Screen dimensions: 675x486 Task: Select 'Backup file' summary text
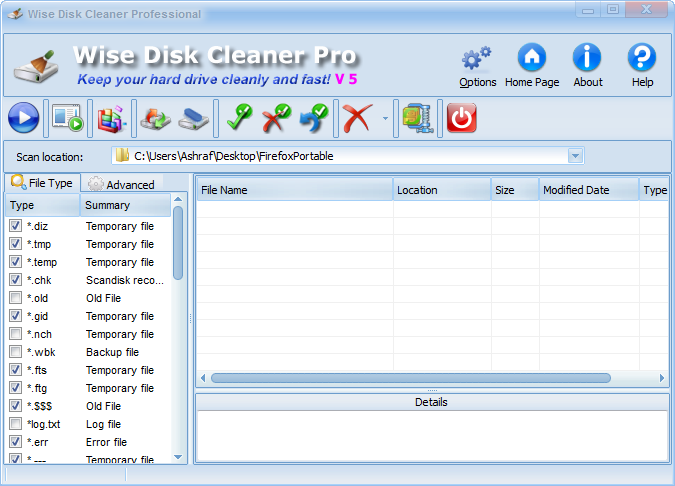tap(112, 352)
